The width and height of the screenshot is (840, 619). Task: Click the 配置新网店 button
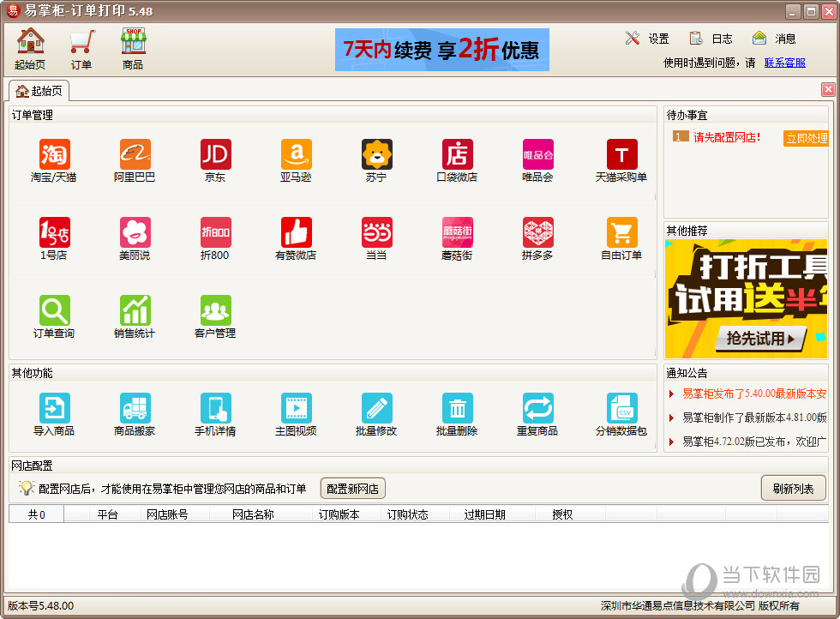coord(352,489)
